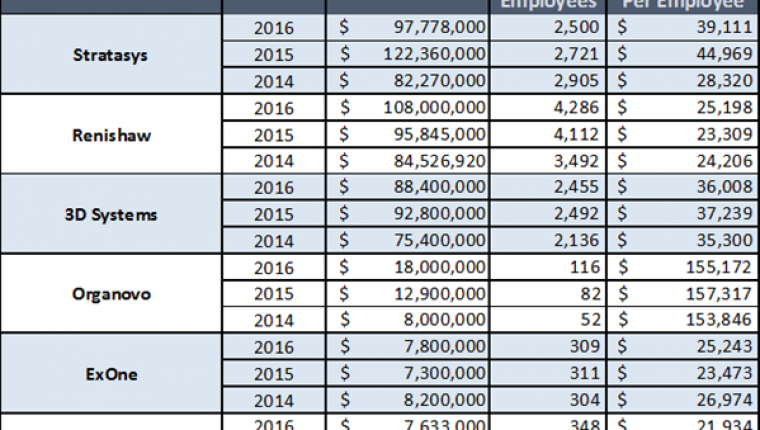Select the 97,778,000 amount cell

[408, 27]
